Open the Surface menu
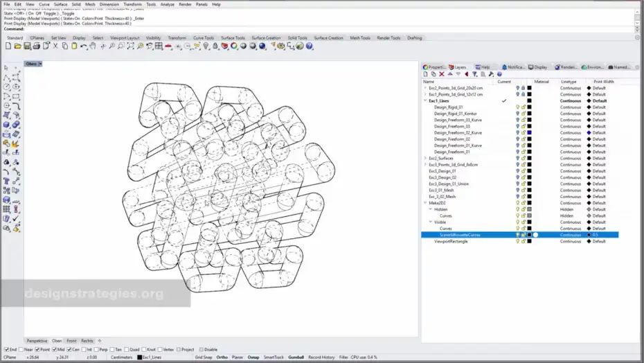Screen dimensions: 644x363 click(60, 5)
